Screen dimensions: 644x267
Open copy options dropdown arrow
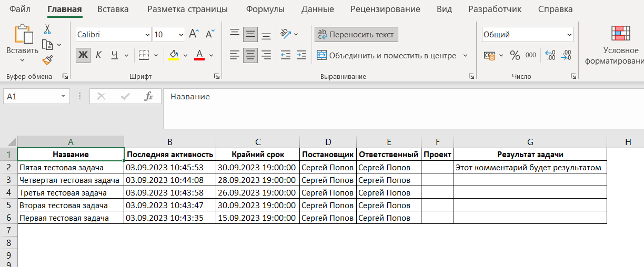click(x=59, y=45)
